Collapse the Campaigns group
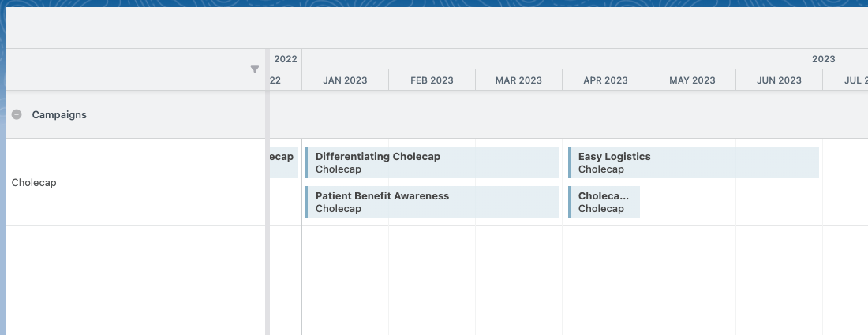The width and height of the screenshot is (868, 335). pyautogui.click(x=17, y=114)
